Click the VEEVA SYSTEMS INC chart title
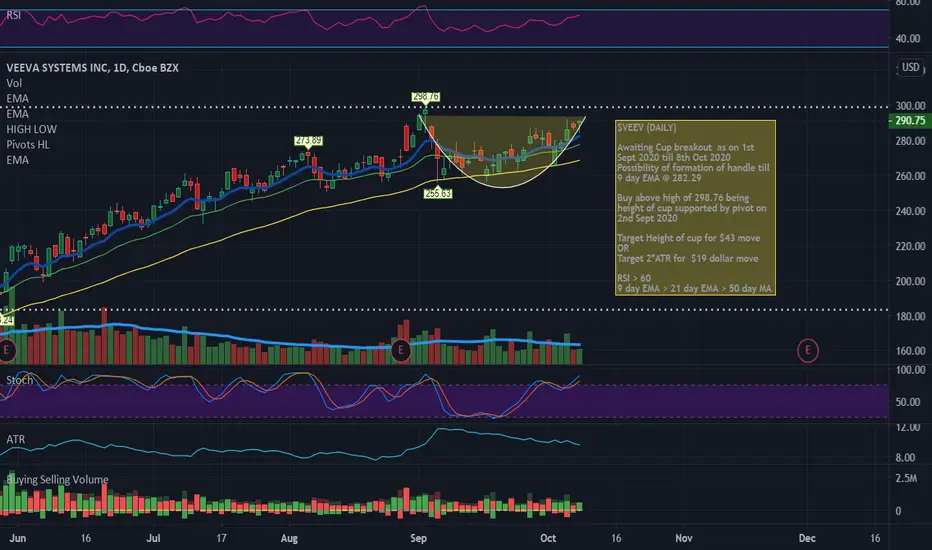Viewport: 932px width, 550px height. point(92,68)
